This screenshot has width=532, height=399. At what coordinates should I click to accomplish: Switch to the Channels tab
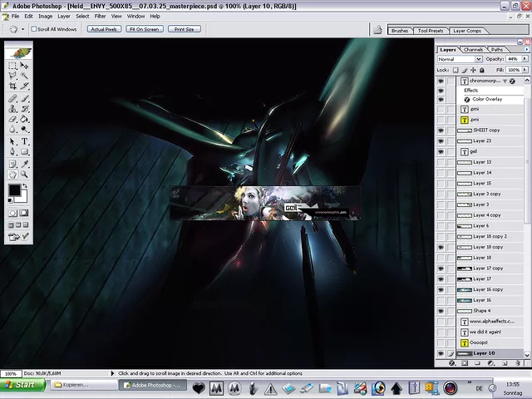[473, 50]
